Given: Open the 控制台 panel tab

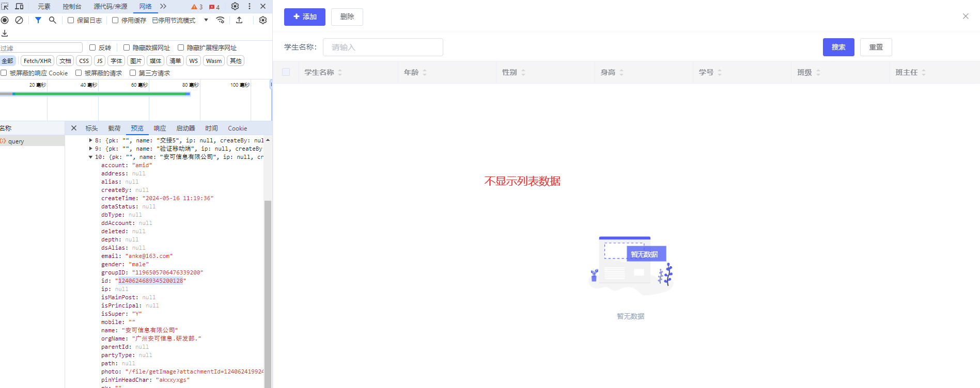Looking at the screenshot, I should click(72, 6).
